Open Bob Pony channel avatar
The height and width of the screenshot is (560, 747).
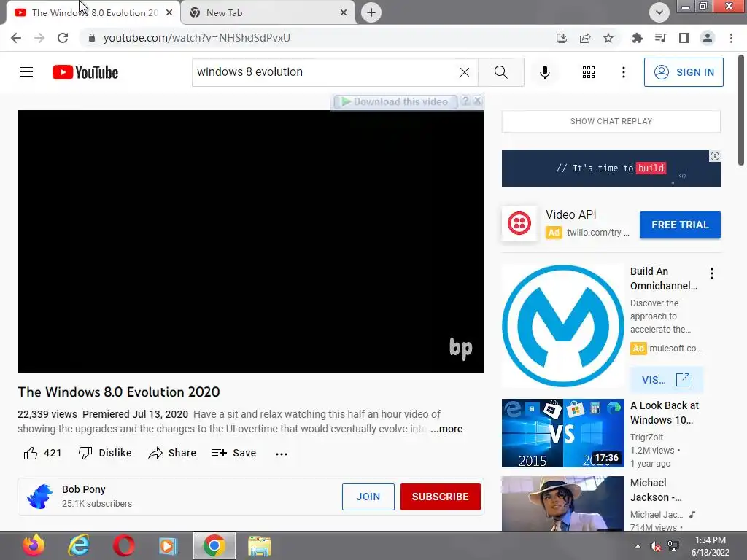(x=39, y=496)
